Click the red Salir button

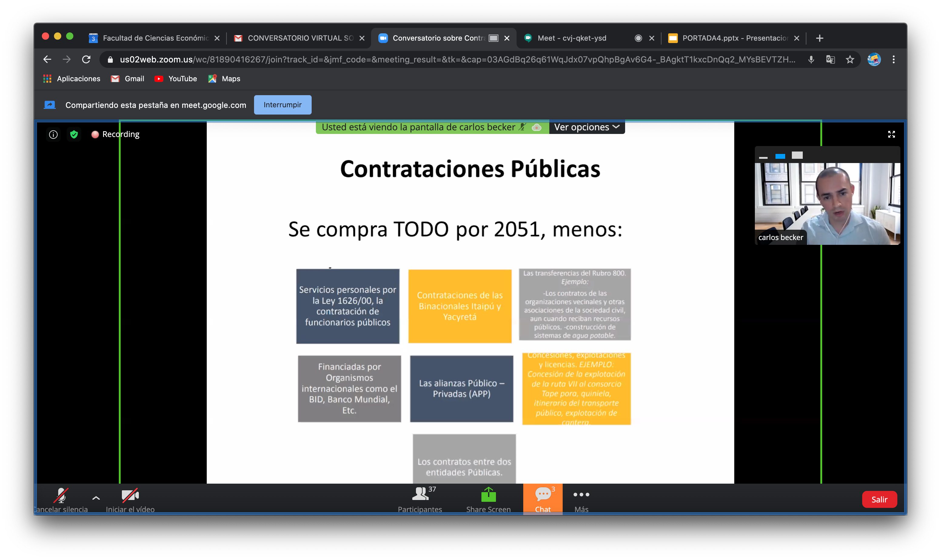tap(879, 499)
